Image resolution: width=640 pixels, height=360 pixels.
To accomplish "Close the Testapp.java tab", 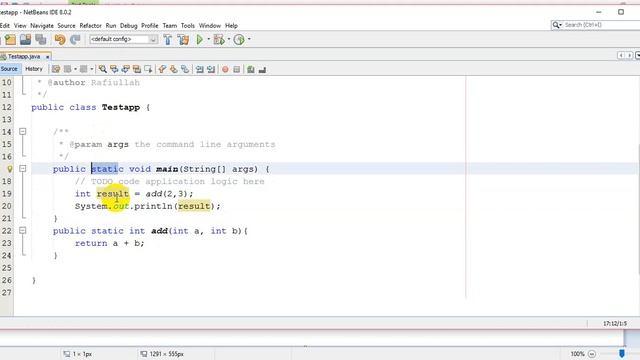I will click(47, 57).
